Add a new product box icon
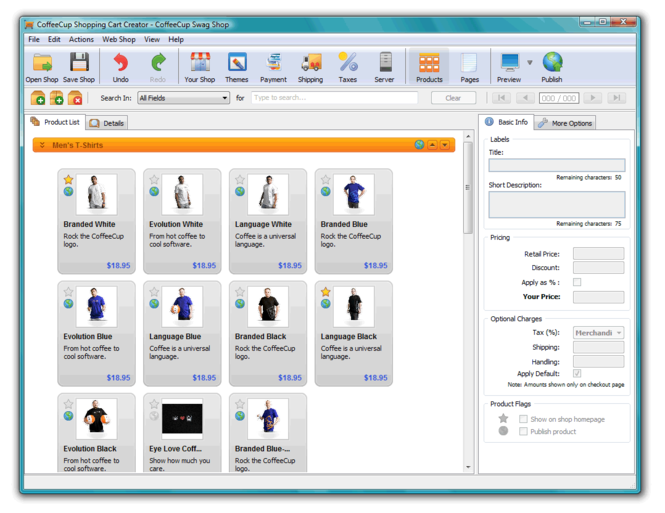Viewport: 665px width, 513px height. (x=56, y=98)
